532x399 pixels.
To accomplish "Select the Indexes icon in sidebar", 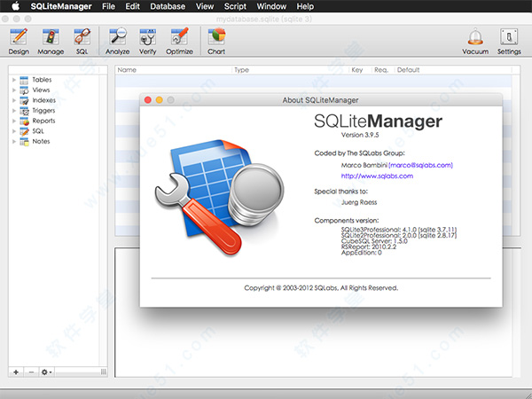I will point(24,100).
